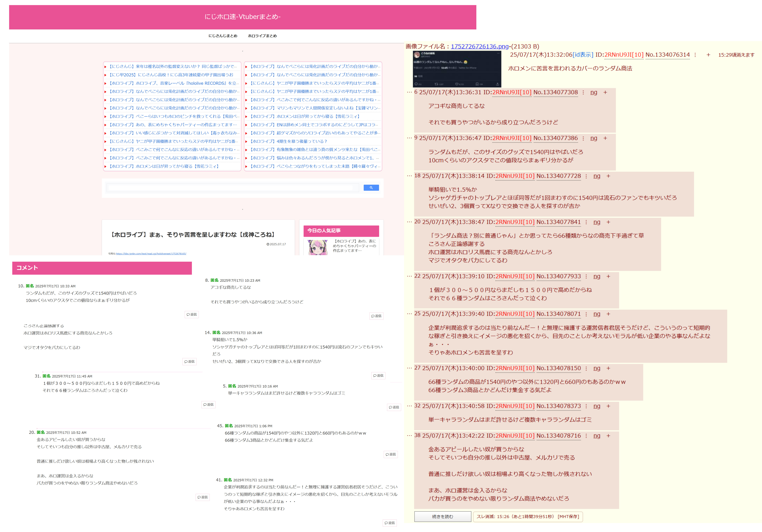Screen dimensions: 762x532
Task: Open image file link 1752726726136.png
Action: tap(480, 46)
